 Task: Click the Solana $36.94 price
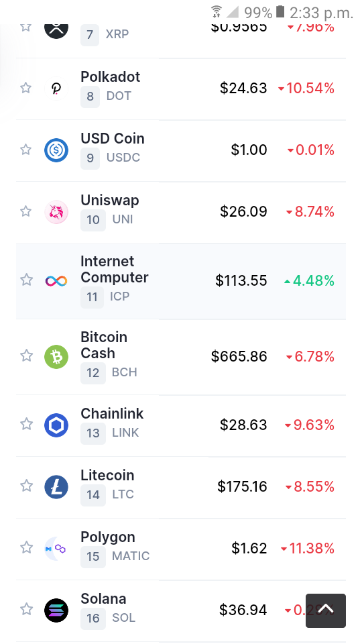pyautogui.click(x=243, y=610)
